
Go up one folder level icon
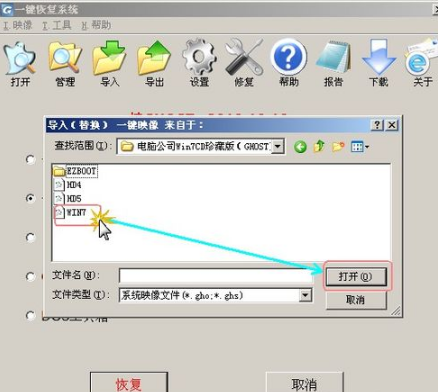(x=319, y=146)
